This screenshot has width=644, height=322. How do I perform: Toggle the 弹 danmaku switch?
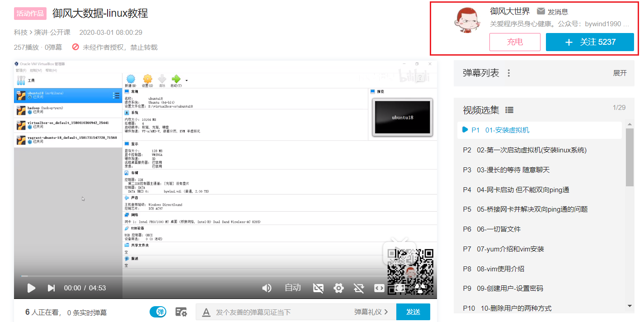point(158,312)
